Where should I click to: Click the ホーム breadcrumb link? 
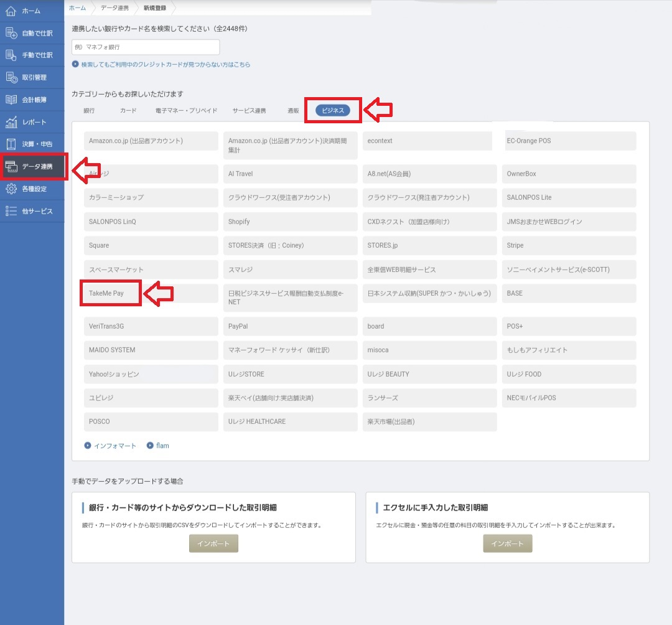point(78,8)
